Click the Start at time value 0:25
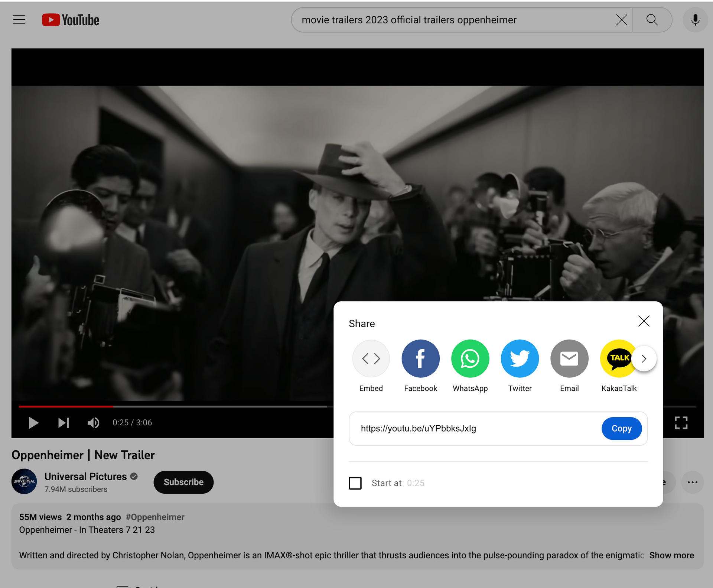Viewport: 713px width, 588px height. coord(416,483)
